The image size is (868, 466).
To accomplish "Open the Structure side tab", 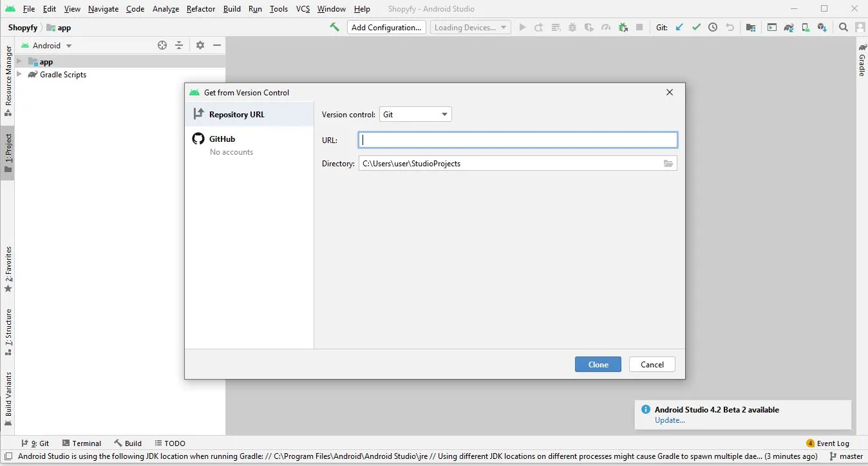I will [x=8, y=333].
